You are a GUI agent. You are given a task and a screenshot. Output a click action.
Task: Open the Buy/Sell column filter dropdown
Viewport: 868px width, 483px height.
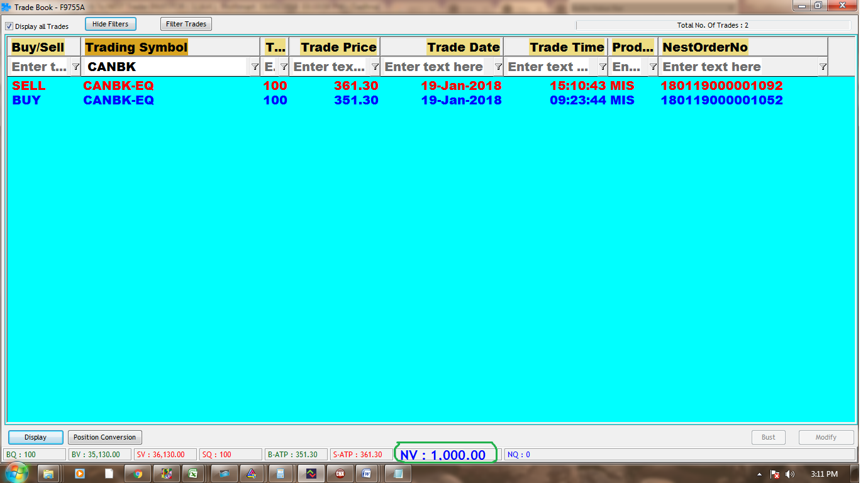75,67
